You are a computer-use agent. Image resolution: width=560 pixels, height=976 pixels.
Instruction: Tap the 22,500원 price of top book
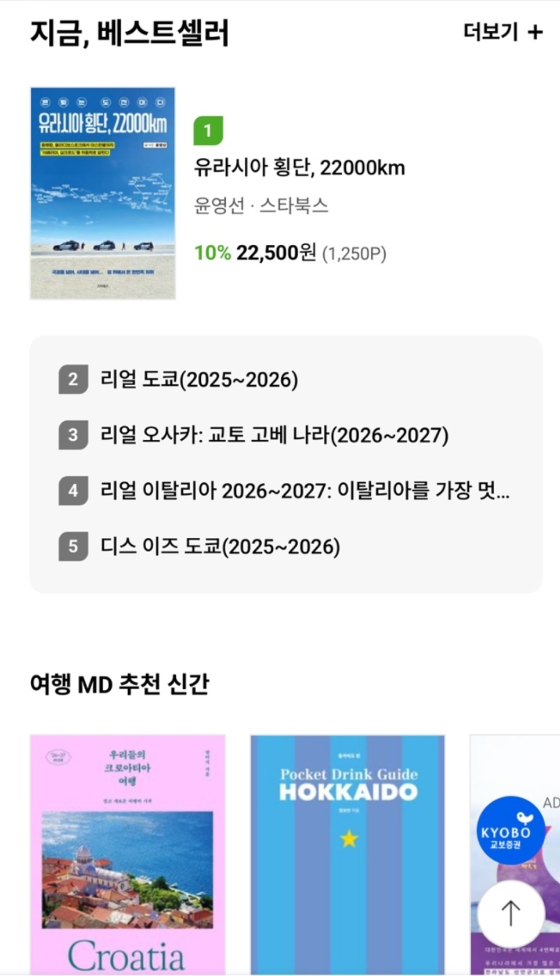click(x=275, y=253)
